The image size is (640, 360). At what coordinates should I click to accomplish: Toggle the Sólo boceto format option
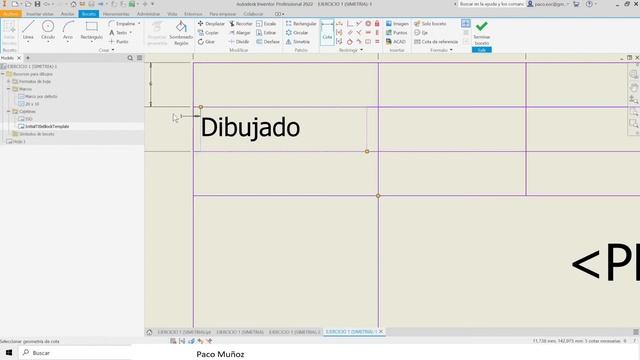pos(430,24)
